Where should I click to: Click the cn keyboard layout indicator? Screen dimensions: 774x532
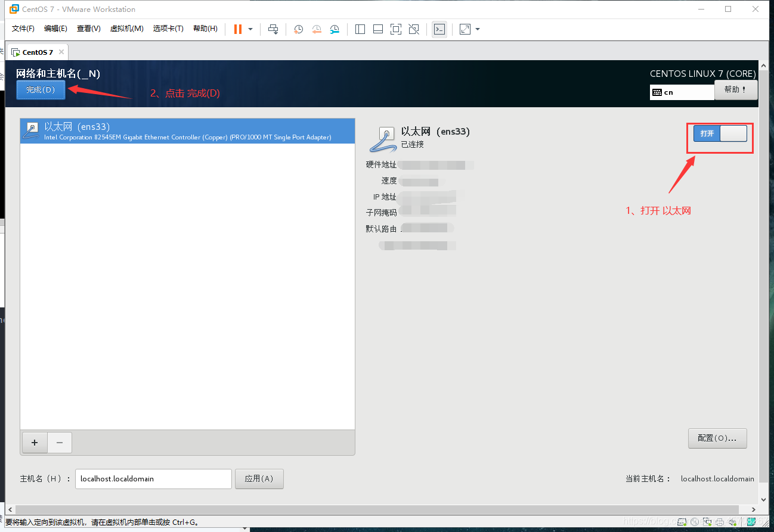[x=682, y=92]
